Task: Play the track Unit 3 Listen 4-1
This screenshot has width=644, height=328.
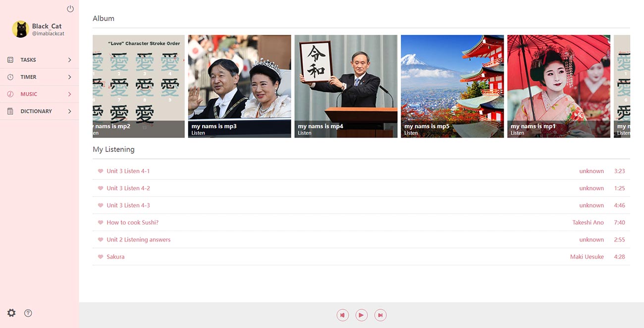Action: [x=128, y=171]
